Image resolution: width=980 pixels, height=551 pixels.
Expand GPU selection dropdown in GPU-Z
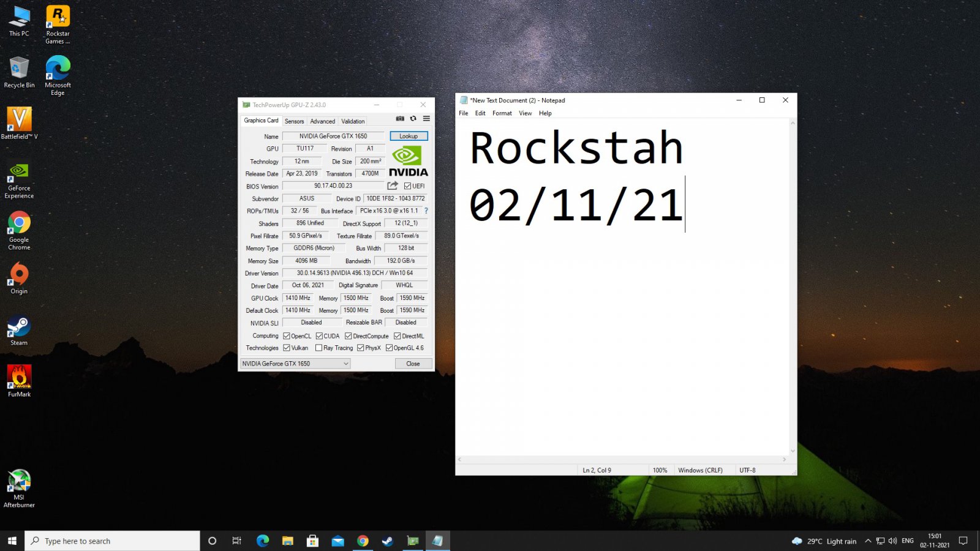[345, 364]
